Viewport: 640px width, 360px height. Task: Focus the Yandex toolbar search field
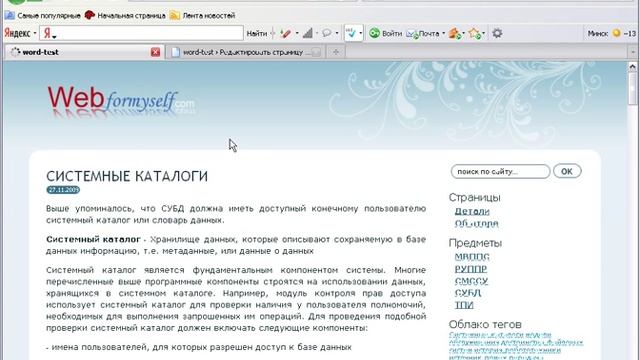[141, 33]
